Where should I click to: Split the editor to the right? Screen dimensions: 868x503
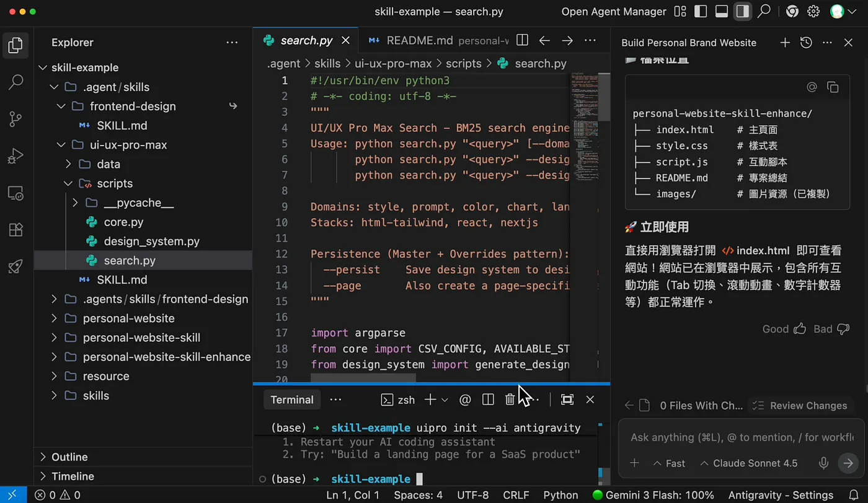(523, 40)
